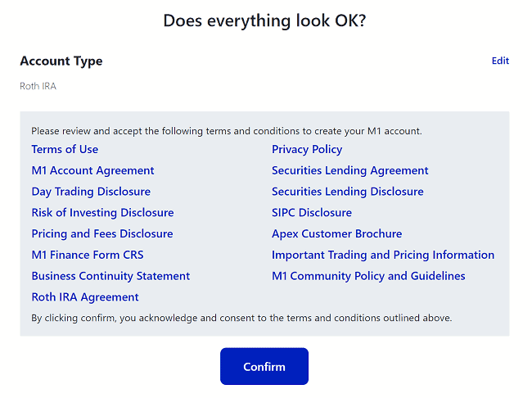Image resolution: width=532 pixels, height=398 pixels.
Task: Click the Roth IRA account type text
Action: click(x=38, y=86)
